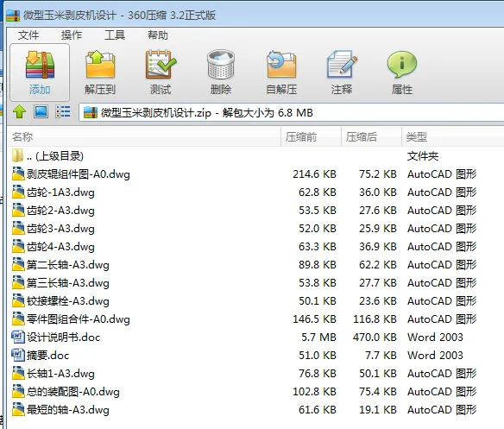Click the DWG icon of 总的装配图-A0.dwg
The image size is (504, 429).
18,391
